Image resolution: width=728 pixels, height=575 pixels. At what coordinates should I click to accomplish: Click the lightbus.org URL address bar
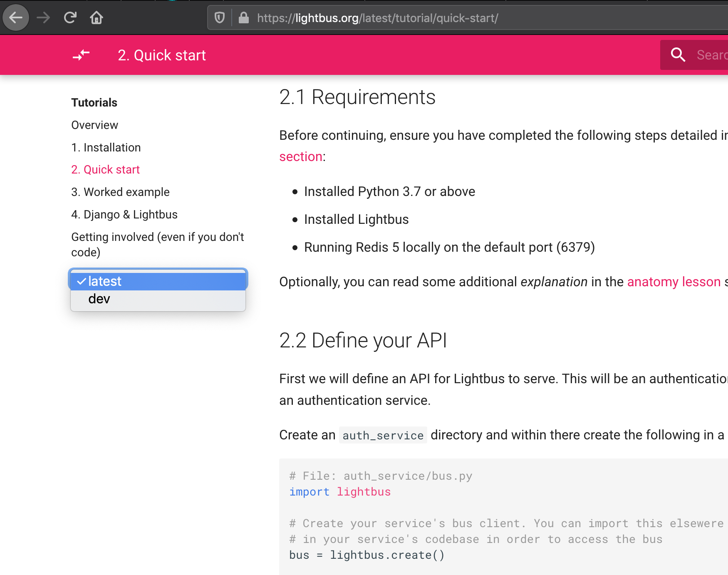468,18
